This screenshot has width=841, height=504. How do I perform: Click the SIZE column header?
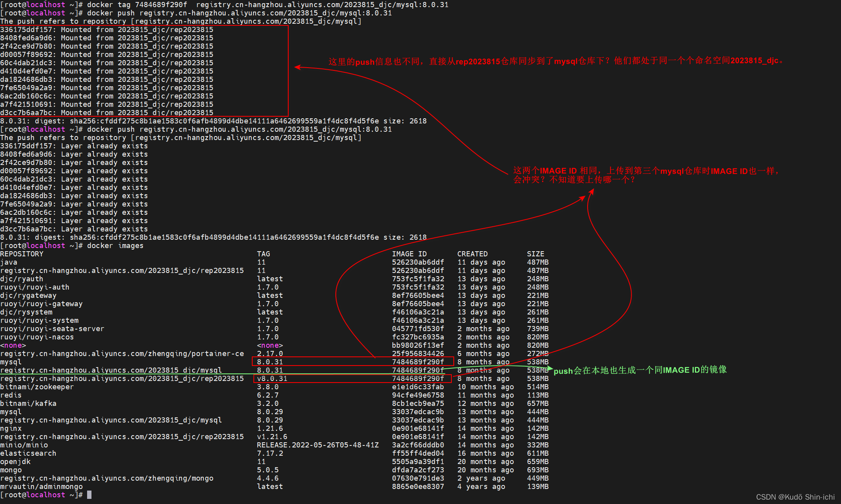tap(535, 254)
